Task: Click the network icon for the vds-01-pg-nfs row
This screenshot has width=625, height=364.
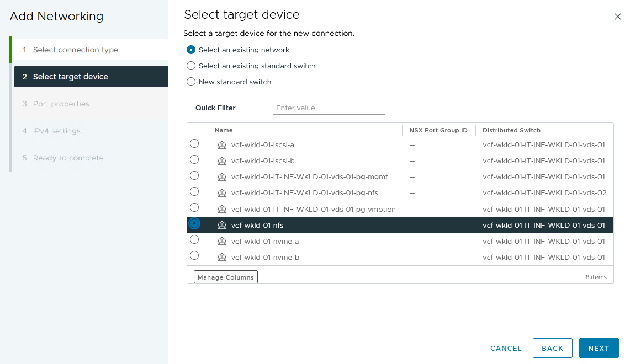Action: coord(222,193)
